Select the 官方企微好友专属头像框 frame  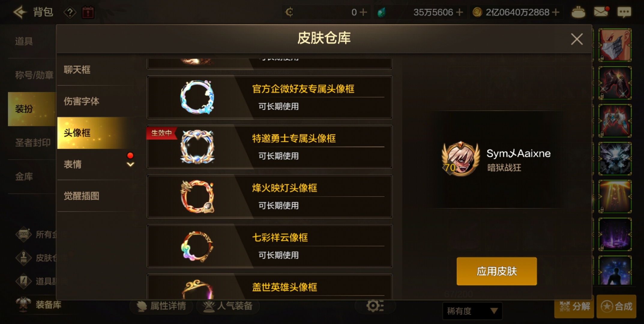tap(269, 97)
